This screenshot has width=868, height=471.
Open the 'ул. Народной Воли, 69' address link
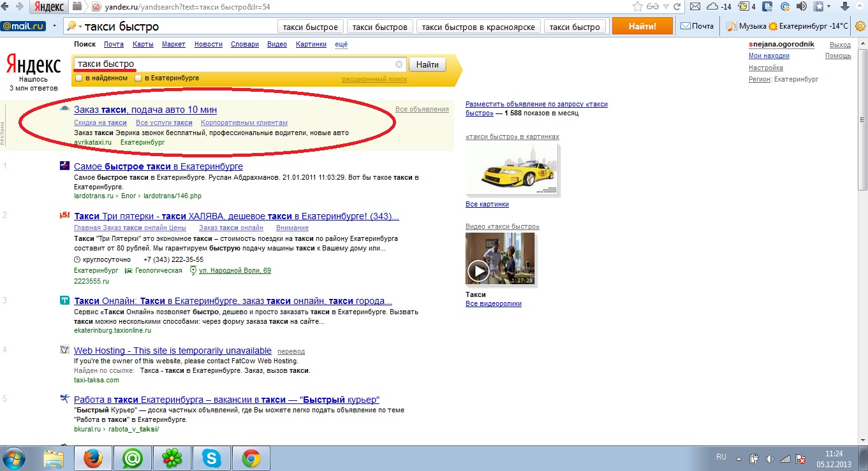click(235, 271)
